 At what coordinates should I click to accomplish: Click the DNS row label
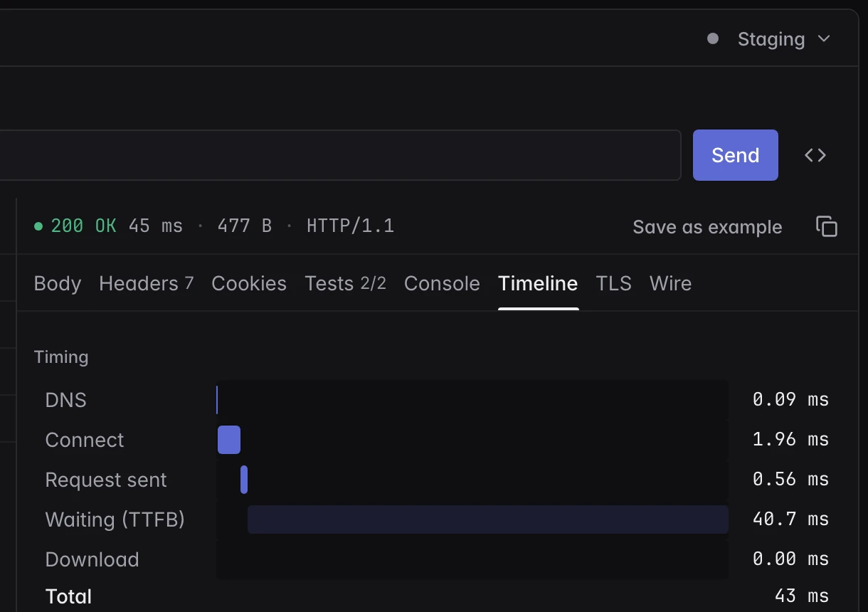pyautogui.click(x=66, y=400)
